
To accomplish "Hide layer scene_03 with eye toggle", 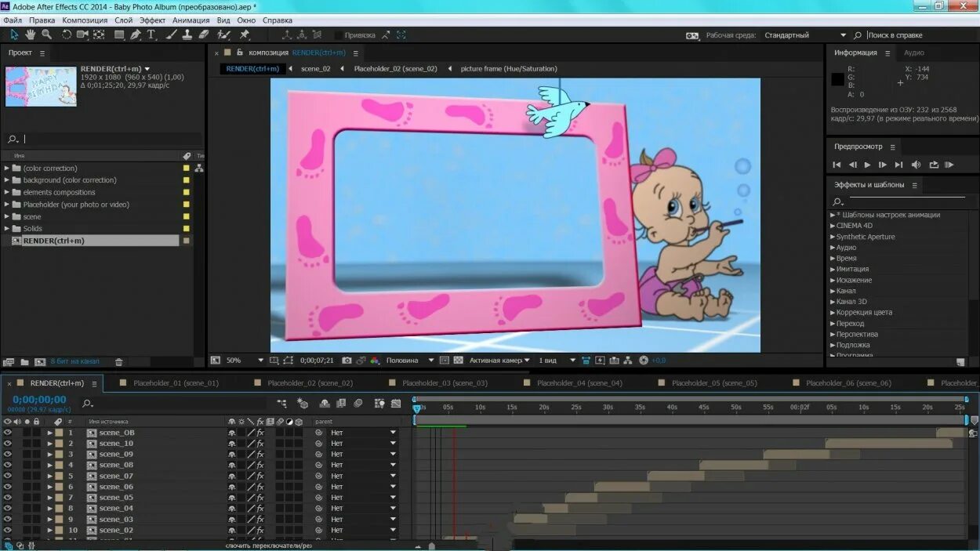I will 8,520.
